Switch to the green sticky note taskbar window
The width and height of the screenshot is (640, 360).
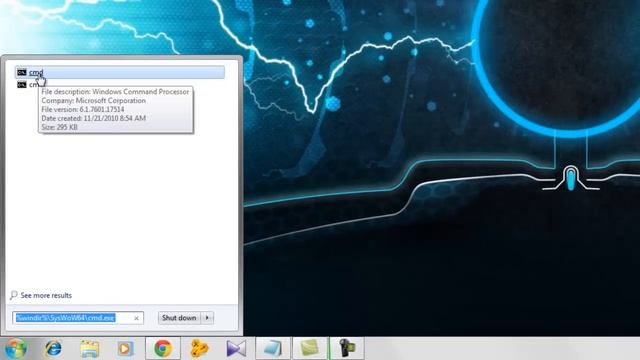pyautogui.click(x=310, y=349)
